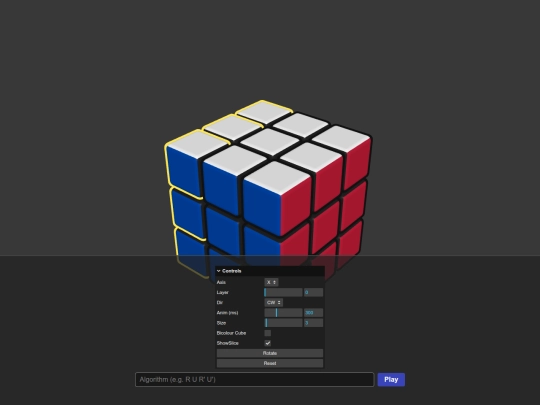Click the "Bicolour Cube" label text
The image size is (540, 405).
click(231, 333)
